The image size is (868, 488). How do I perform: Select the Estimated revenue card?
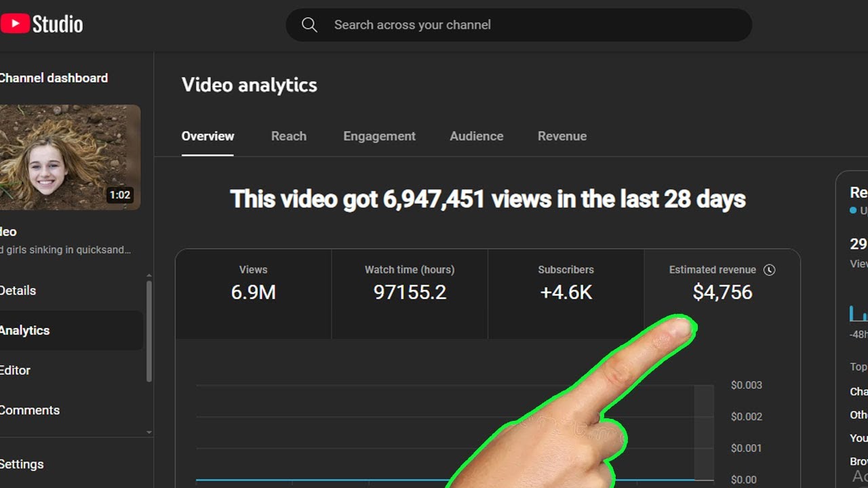coord(722,294)
